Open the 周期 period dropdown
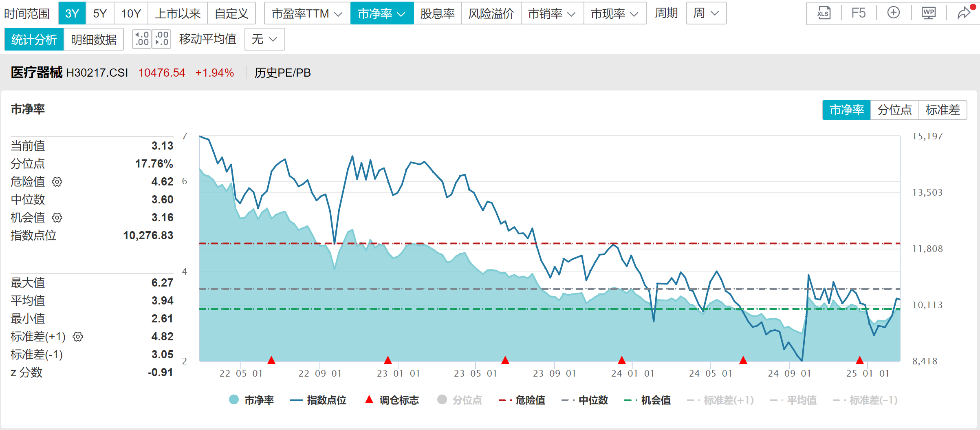 706,13
